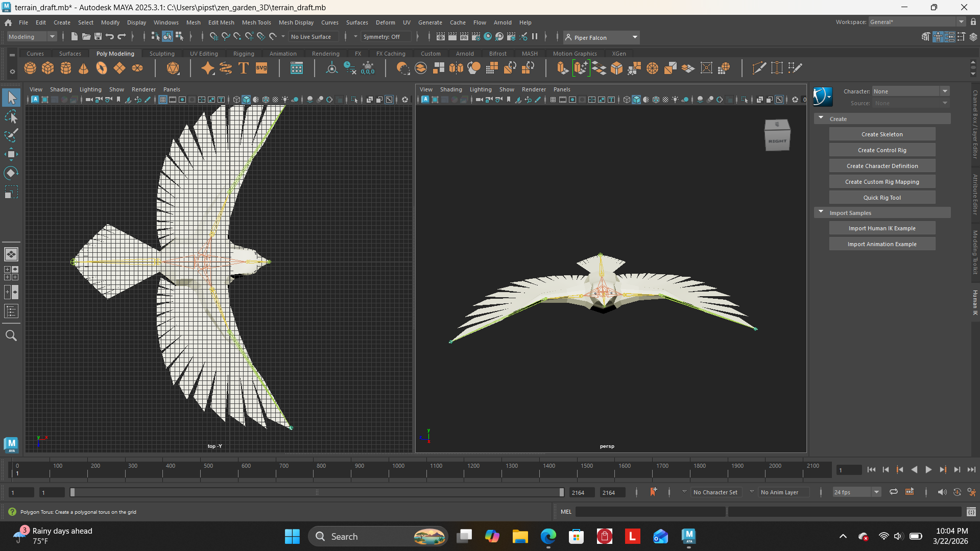This screenshot has height=551, width=980.
Task: Create a polygon disc from the shelf
Action: coord(137,68)
